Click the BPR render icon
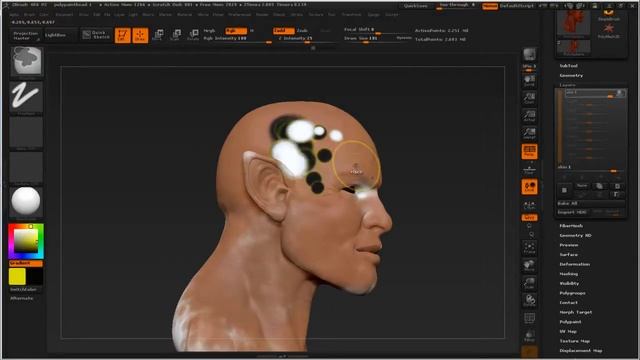This screenshot has height=360, width=640. tap(529, 54)
